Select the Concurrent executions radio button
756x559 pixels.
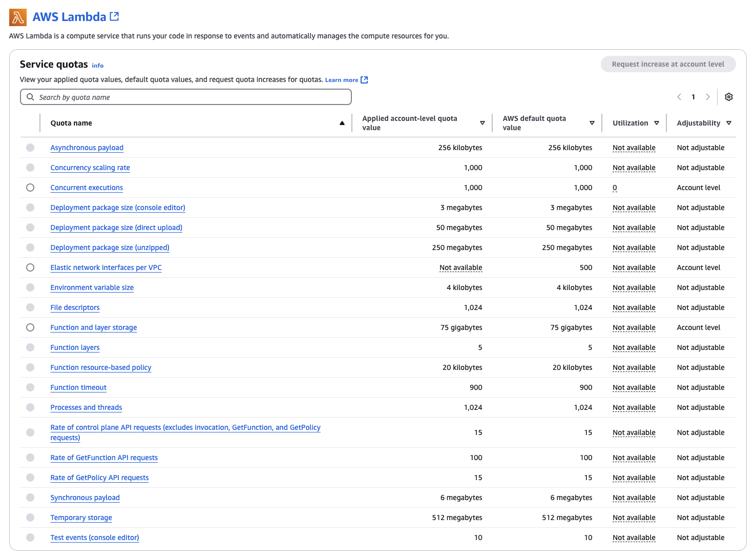point(30,188)
